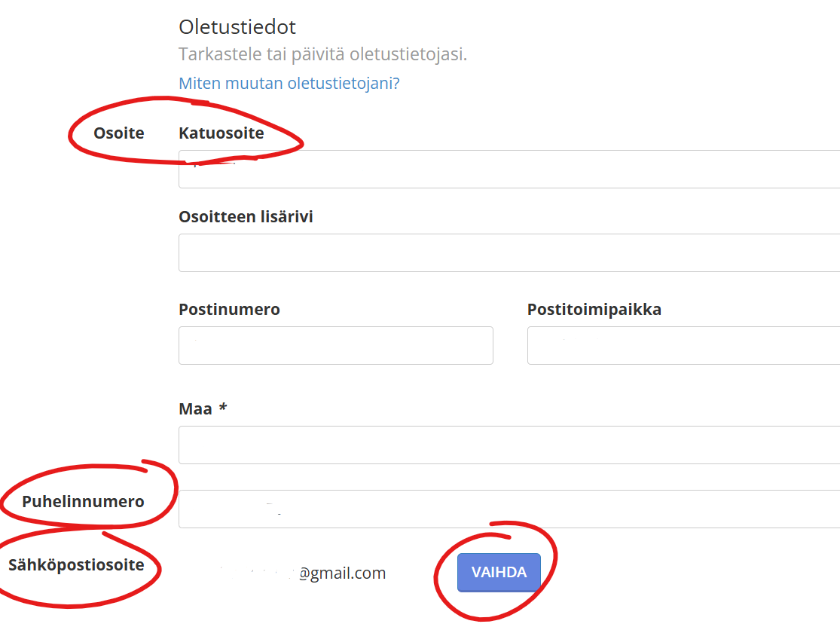Focus the Katuosoite text field
This screenshot has height=630, width=840.
tap(509, 170)
